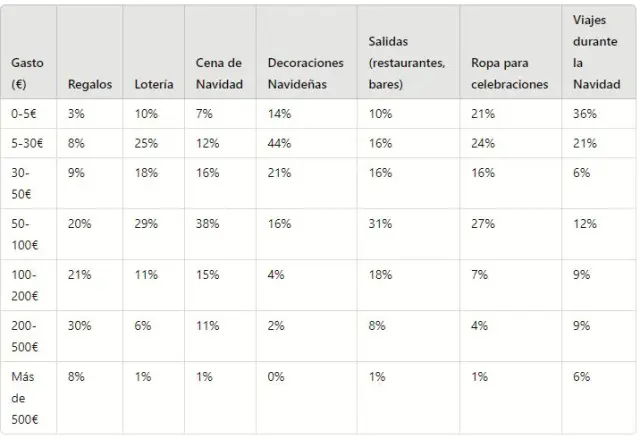Viewport: 640px width, 439px height.
Task: Select the Lotería column header
Action: click(153, 84)
